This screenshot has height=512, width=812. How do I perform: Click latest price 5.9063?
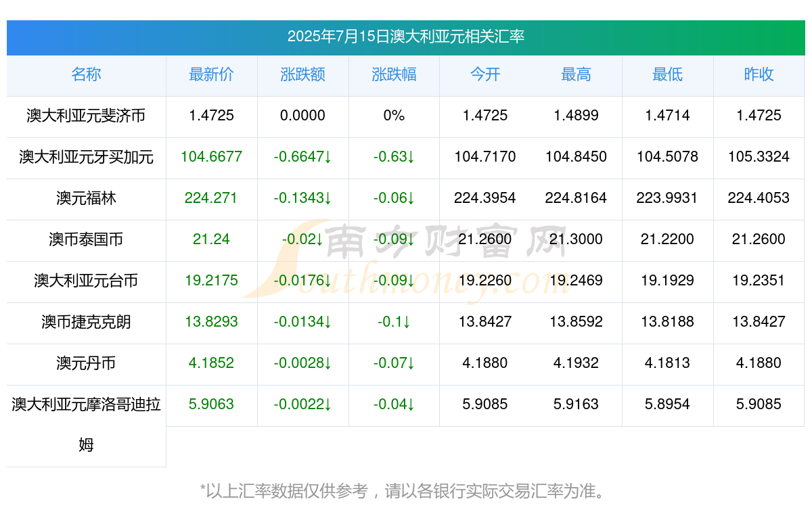coord(211,404)
